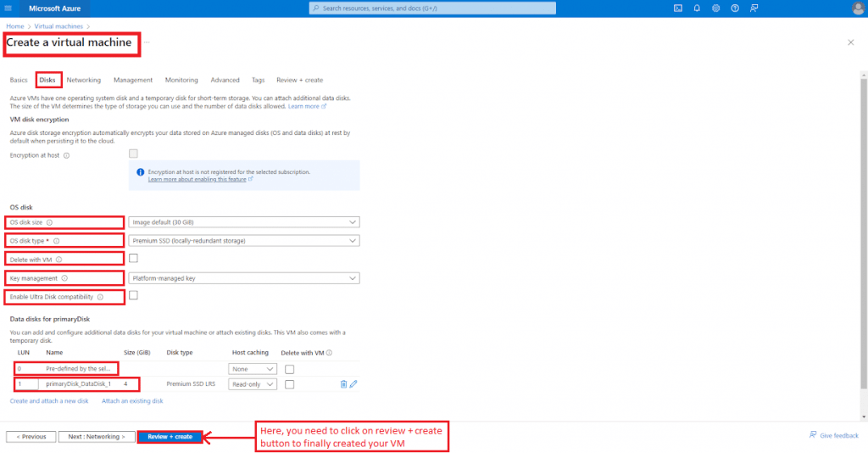
Task: Open the portal hamburger menu
Action: (x=8, y=8)
